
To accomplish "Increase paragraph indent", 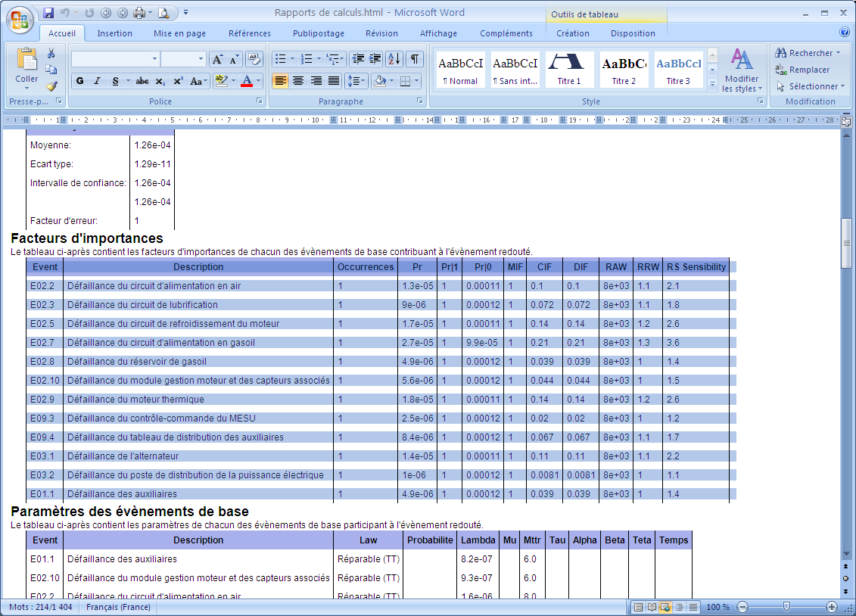I will click(x=375, y=59).
